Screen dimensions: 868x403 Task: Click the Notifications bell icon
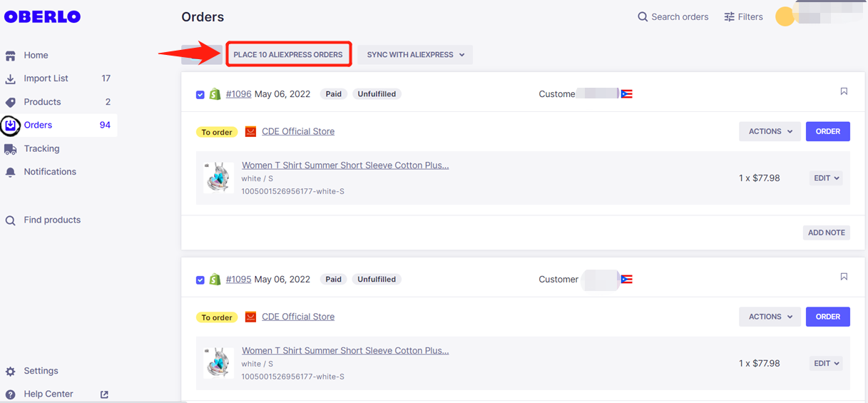point(11,172)
